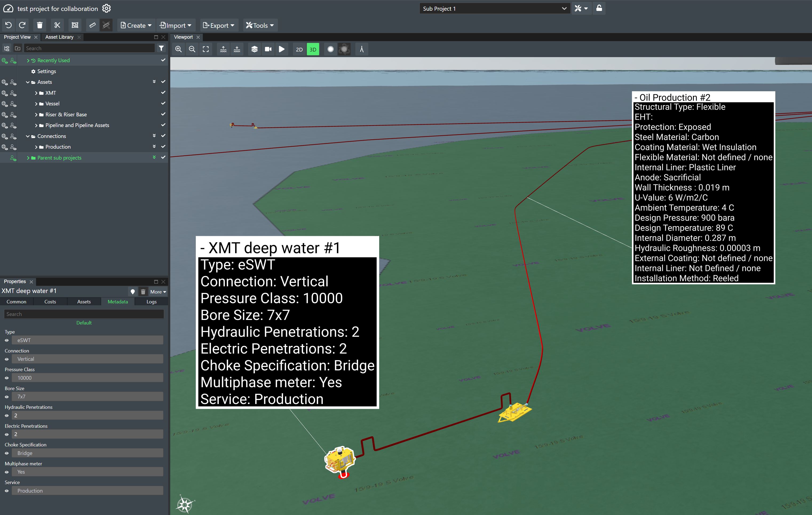Click the sphere shading icon
Viewport: 812px width, 515px height.
point(330,49)
